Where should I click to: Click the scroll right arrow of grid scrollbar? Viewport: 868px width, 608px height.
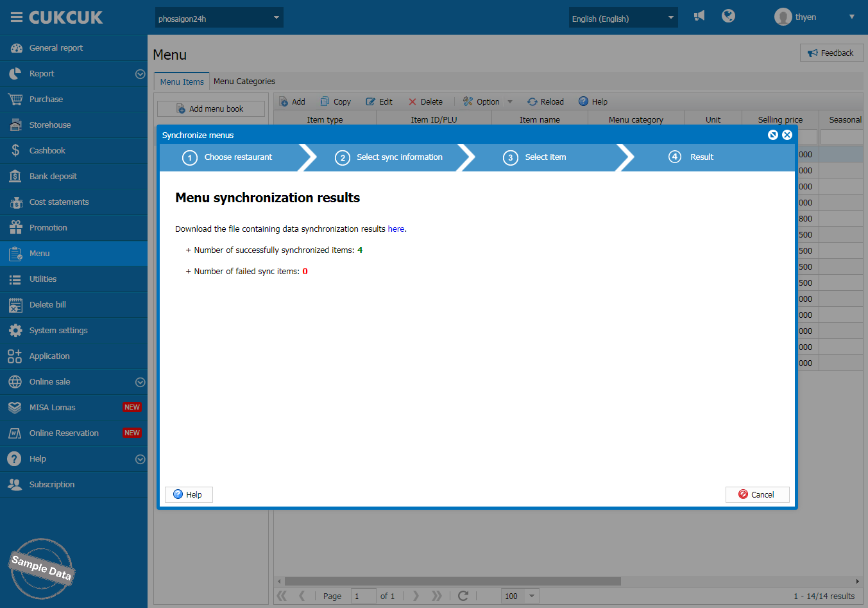point(858,581)
